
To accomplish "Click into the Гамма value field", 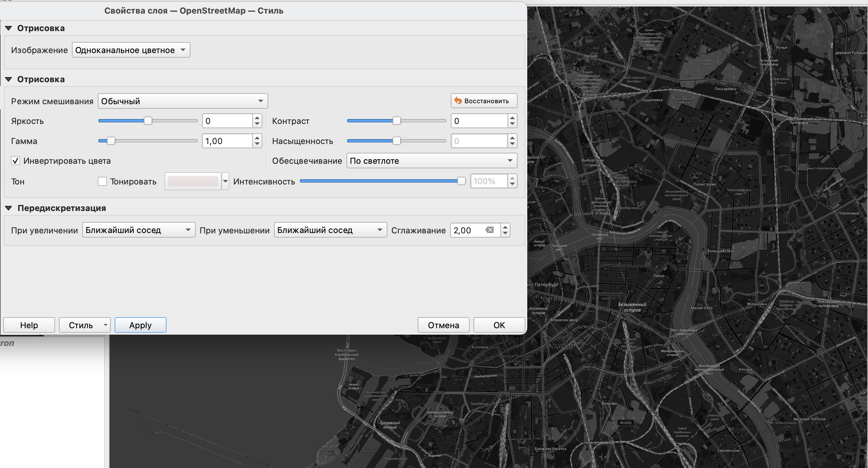I will 227,141.
